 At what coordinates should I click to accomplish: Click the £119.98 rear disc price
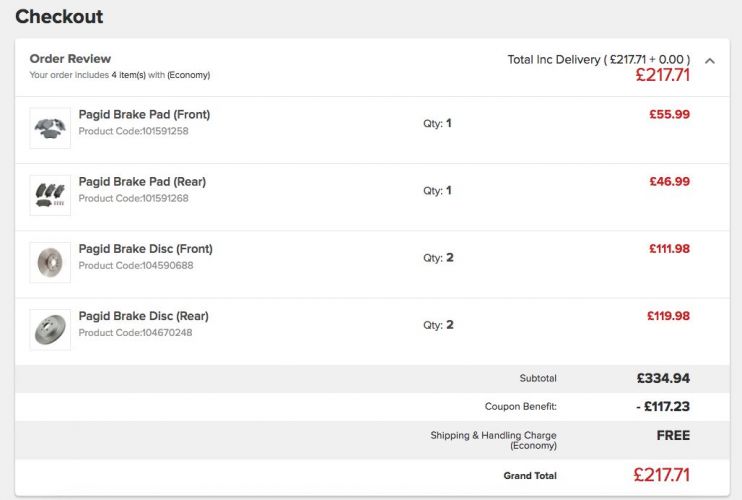coord(669,316)
